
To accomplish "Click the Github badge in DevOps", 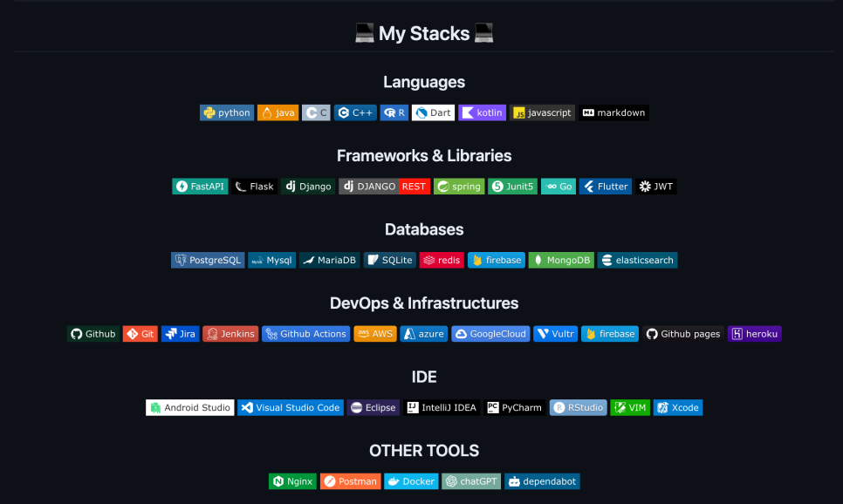I will click(93, 334).
